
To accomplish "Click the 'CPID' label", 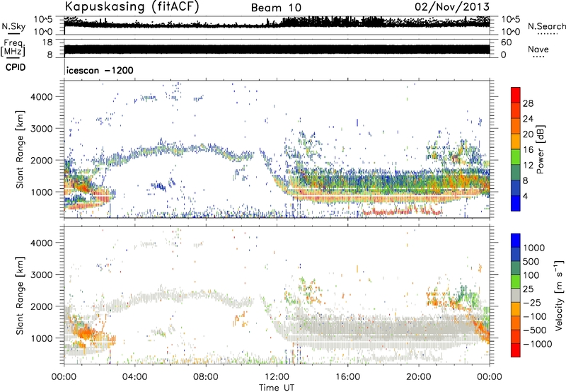I will [16, 67].
